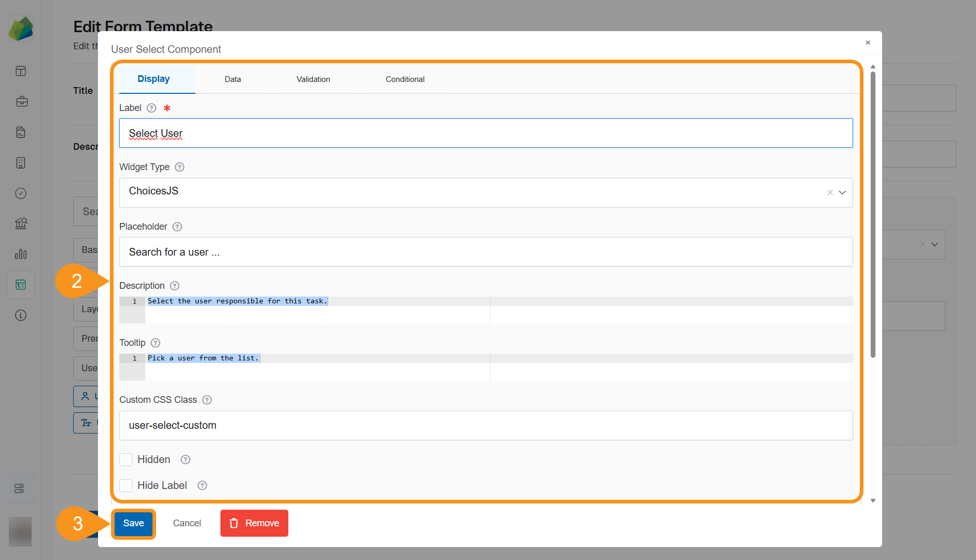Open the dashboard grid icon in the sidebar
Viewport: 976px width, 560px height.
click(x=21, y=71)
